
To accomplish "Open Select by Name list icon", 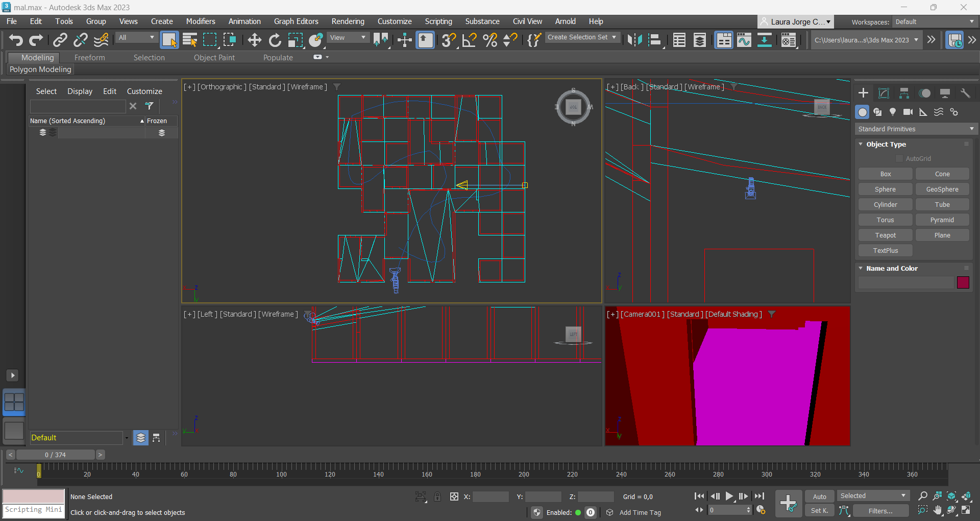I will 190,40.
